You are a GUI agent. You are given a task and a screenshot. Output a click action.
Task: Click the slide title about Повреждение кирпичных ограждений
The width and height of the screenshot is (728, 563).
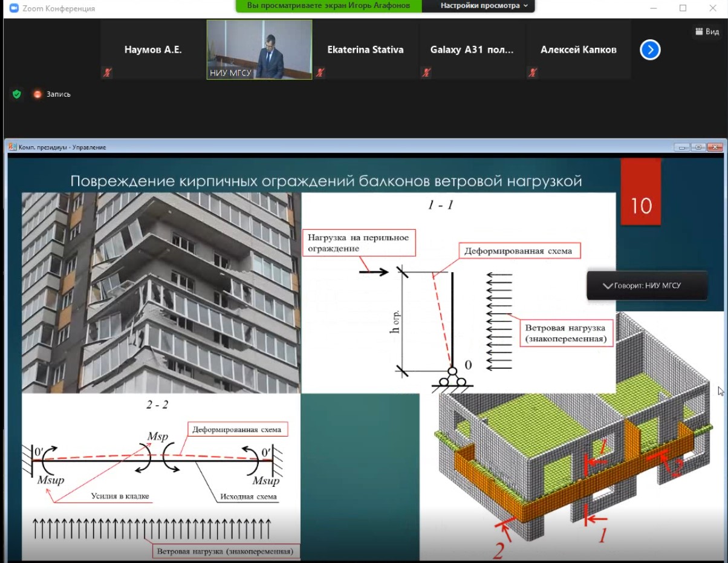click(x=327, y=181)
